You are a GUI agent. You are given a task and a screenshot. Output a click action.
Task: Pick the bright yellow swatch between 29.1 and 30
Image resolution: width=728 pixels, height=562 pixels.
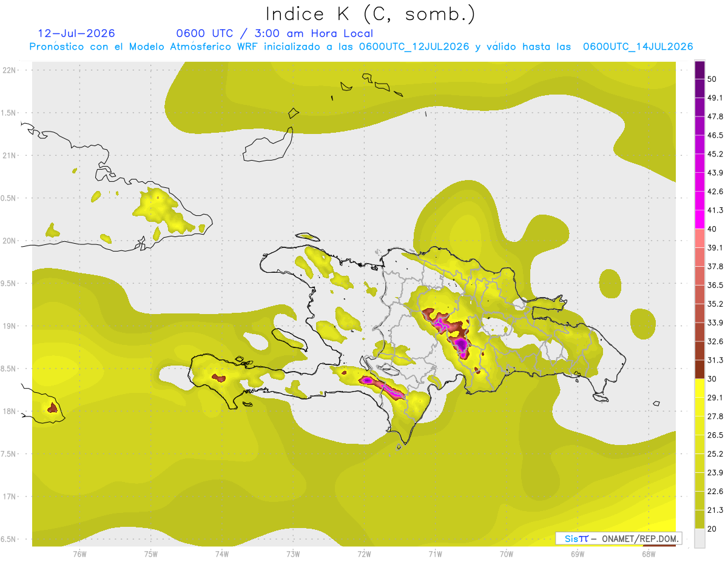[x=699, y=388]
